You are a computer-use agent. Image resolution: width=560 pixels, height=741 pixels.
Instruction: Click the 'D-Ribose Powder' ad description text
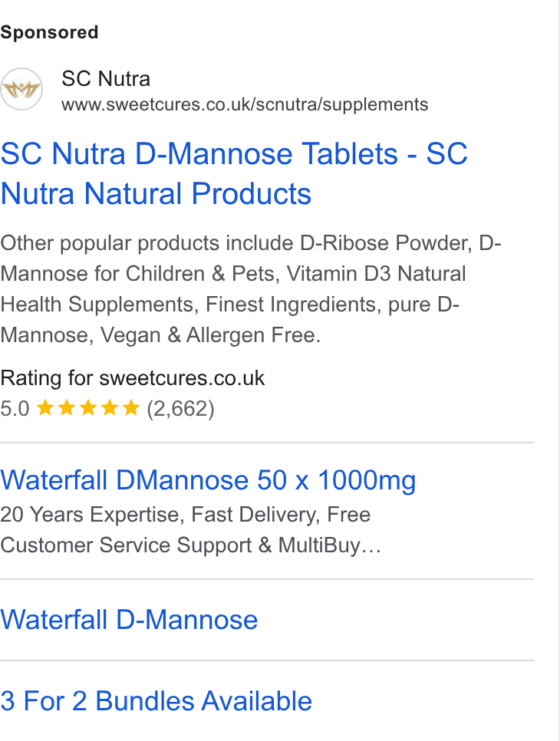[386, 243]
